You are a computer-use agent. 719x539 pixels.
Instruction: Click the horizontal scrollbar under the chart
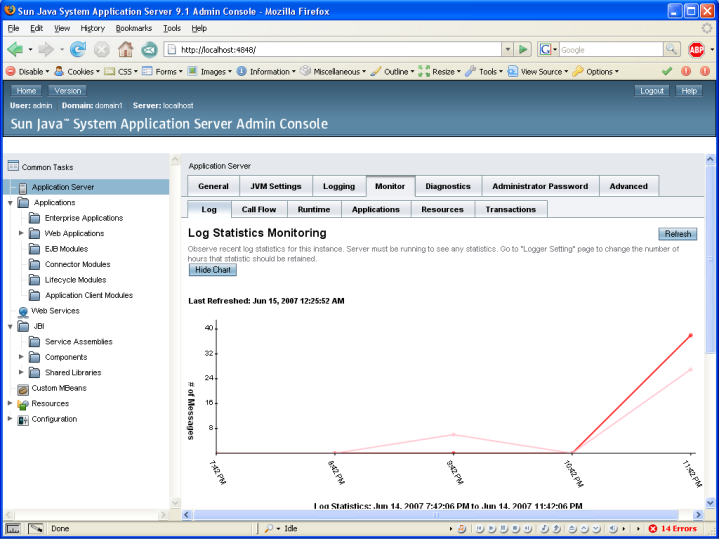coord(435,515)
